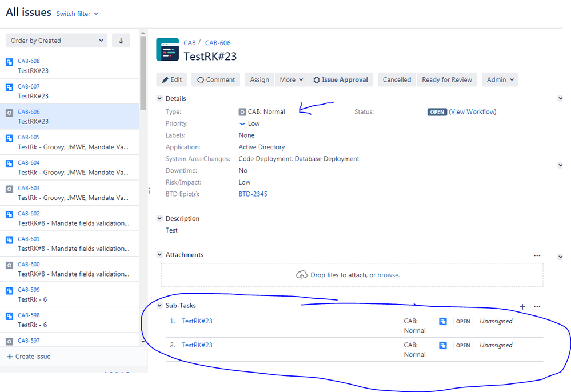Click the issue type icon beside CAB-601
Viewport: 571px width, 392px height.
click(10, 240)
